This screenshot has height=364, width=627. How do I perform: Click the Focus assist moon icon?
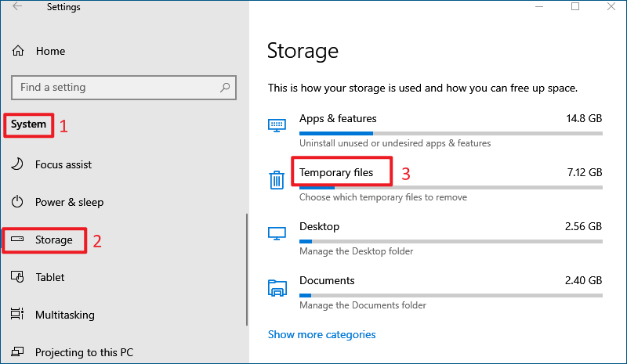17,164
